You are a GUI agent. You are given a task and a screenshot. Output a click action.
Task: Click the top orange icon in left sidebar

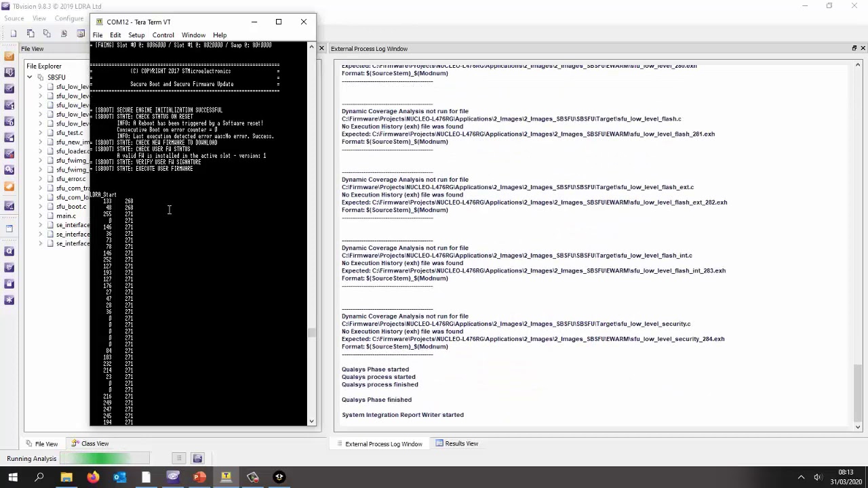[9, 56]
